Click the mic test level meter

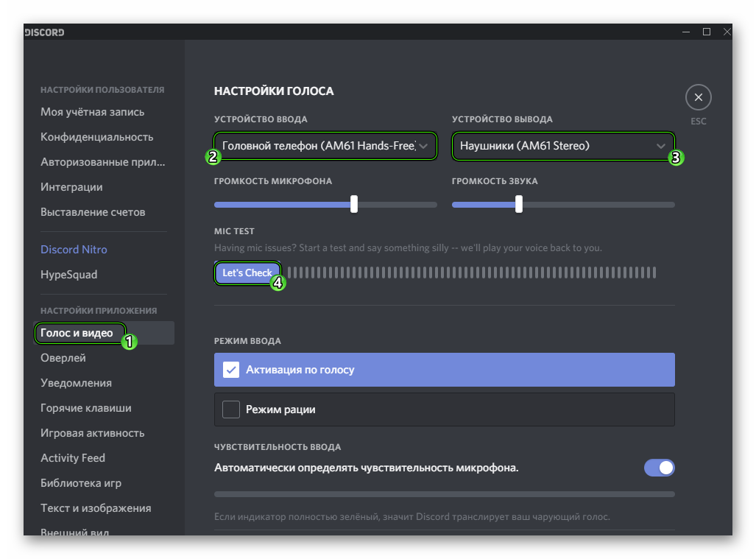(x=472, y=273)
